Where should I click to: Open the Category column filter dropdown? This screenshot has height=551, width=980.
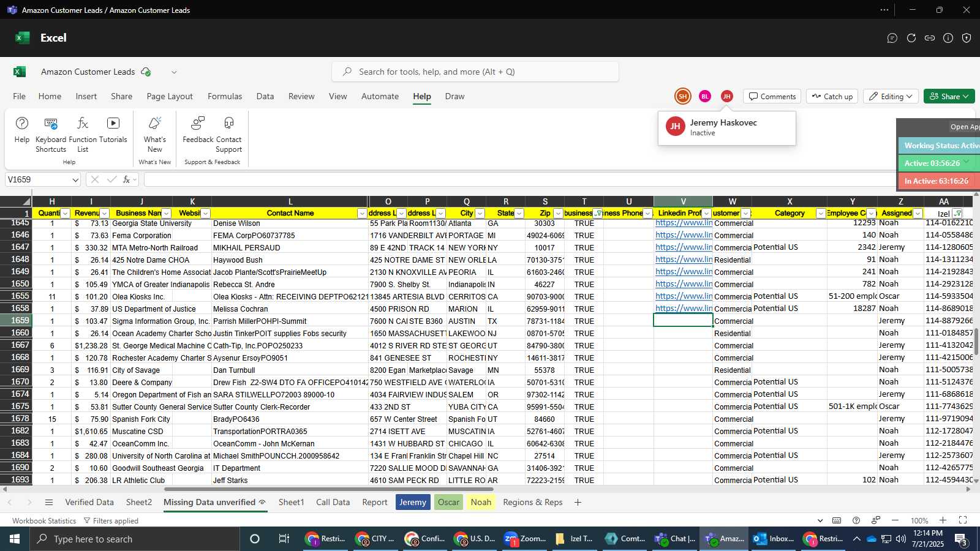(x=821, y=213)
